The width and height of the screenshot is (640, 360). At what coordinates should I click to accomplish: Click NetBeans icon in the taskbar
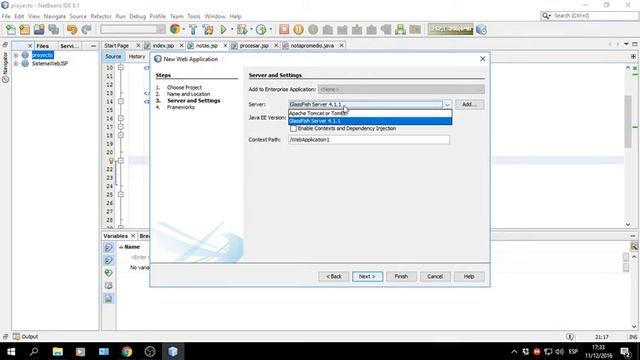[x=173, y=351]
